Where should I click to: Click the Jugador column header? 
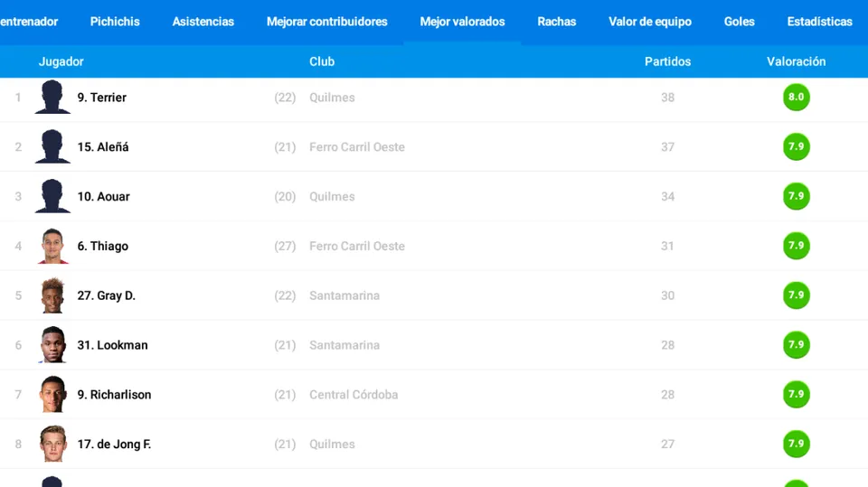coord(61,61)
